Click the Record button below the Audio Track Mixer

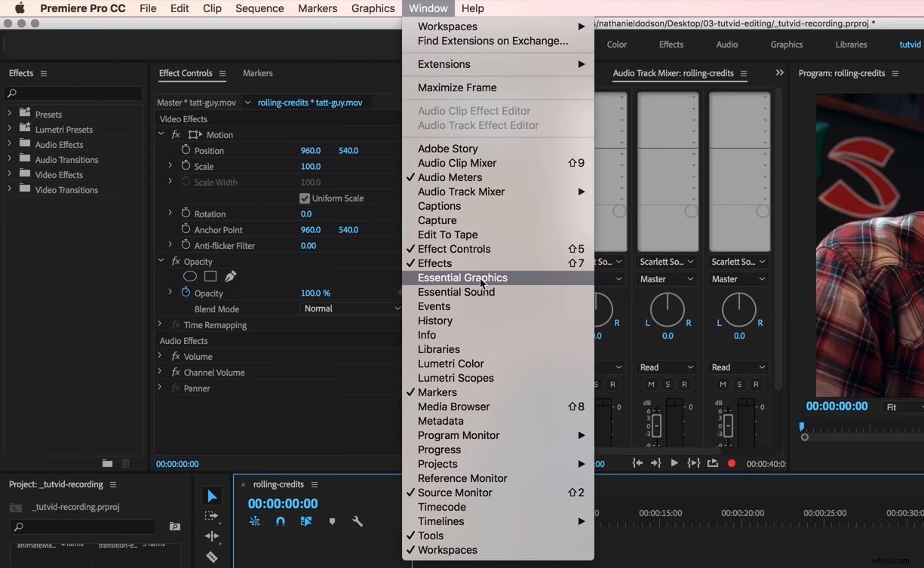pyautogui.click(x=731, y=462)
